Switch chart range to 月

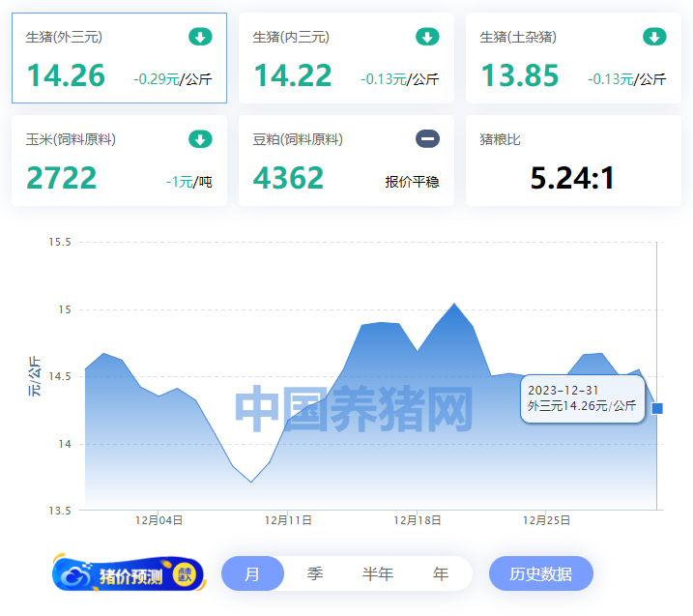pyautogui.click(x=252, y=573)
